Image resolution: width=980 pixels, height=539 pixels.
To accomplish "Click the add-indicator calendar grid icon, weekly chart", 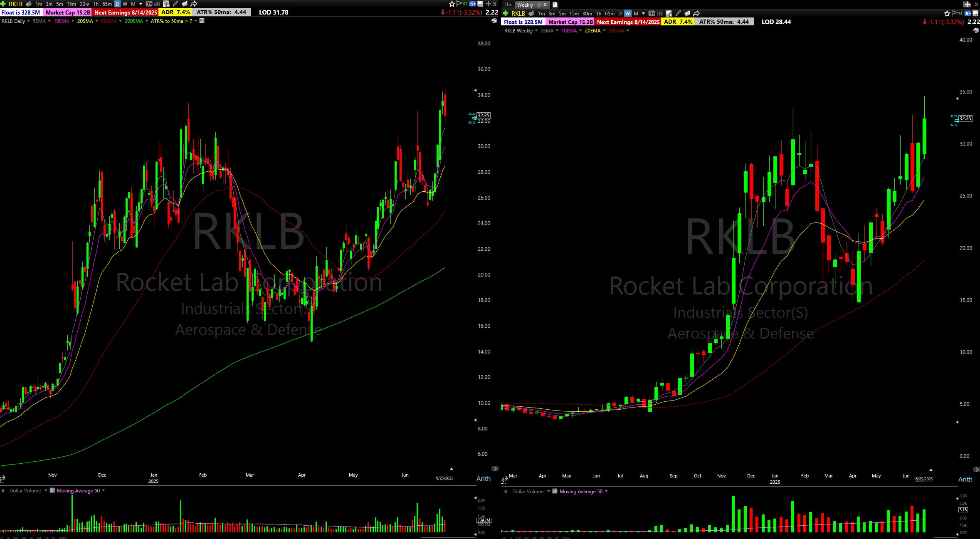I will [x=669, y=13].
